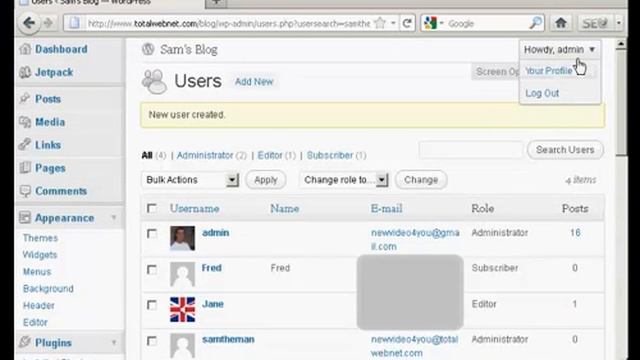Sort by E-mail column header
This screenshot has width=640, height=360.
point(386,209)
